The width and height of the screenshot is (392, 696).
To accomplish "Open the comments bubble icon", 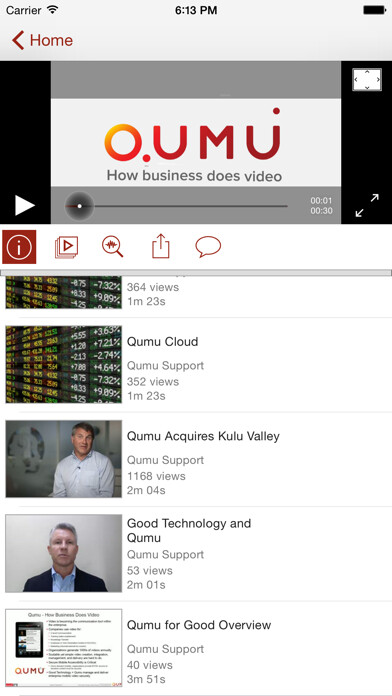I will 208,246.
